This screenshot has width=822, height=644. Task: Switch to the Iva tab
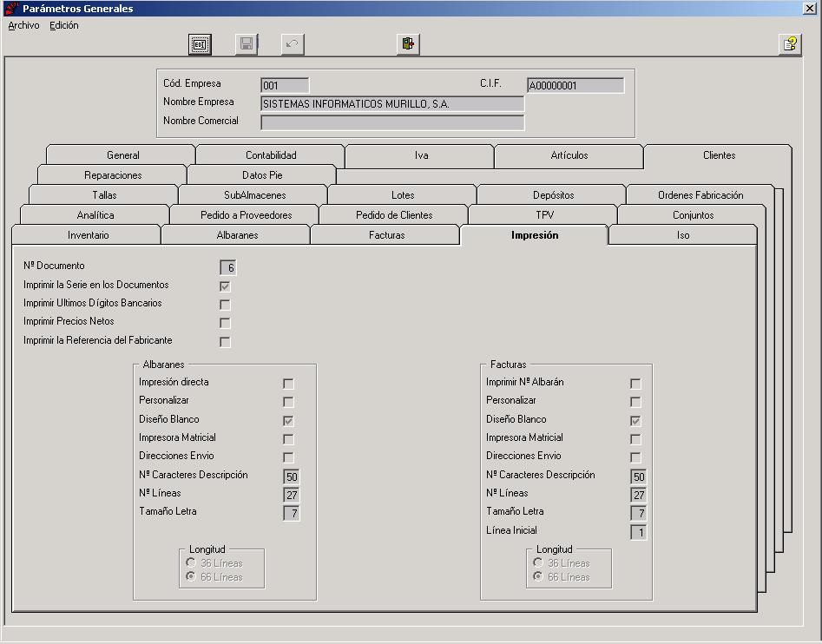(x=420, y=155)
